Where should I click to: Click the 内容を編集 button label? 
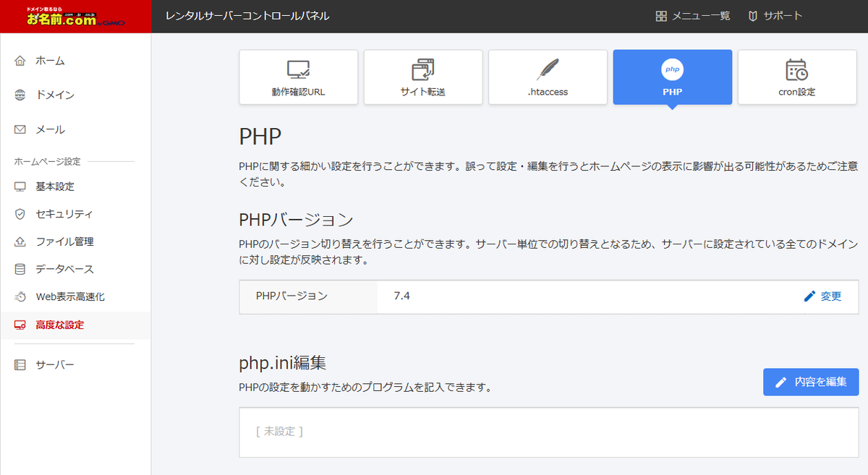click(820, 382)
